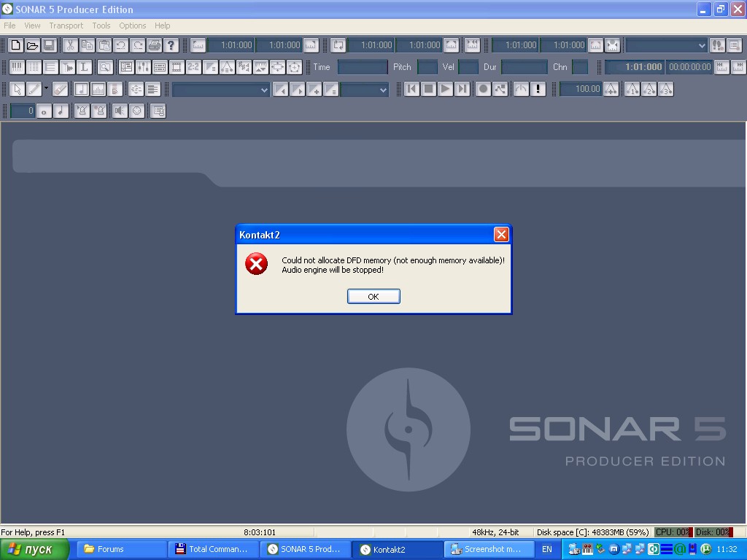Image resolution: width=747 pixels, height=560 pixels.
Task: Toggle the Audio Engine button
Action: (x=521, y=89)
